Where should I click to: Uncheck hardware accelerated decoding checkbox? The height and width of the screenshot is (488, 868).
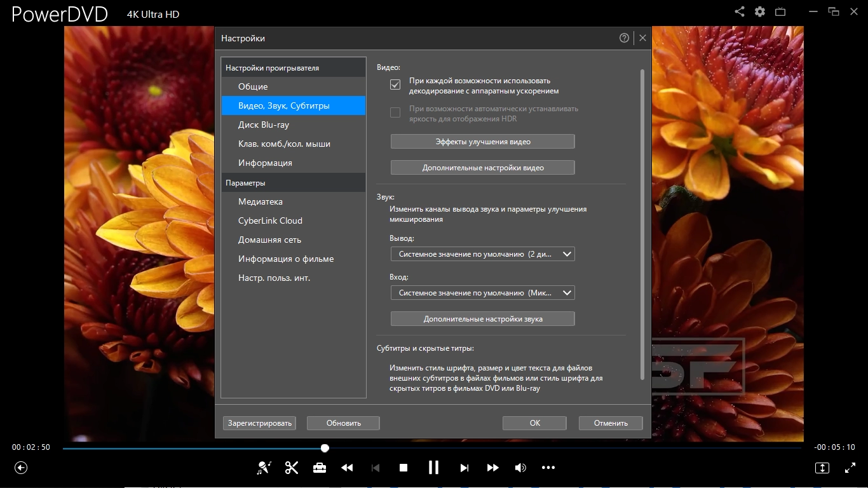coord(395,85)
